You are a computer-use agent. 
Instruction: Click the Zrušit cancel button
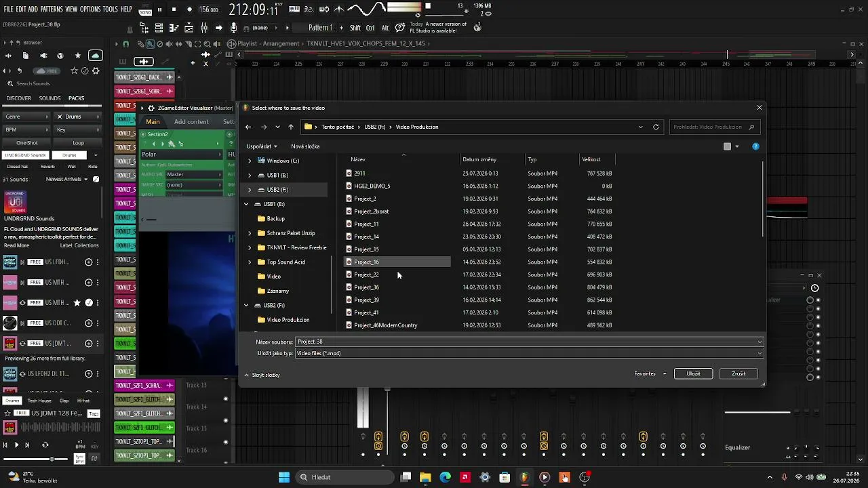738,373
